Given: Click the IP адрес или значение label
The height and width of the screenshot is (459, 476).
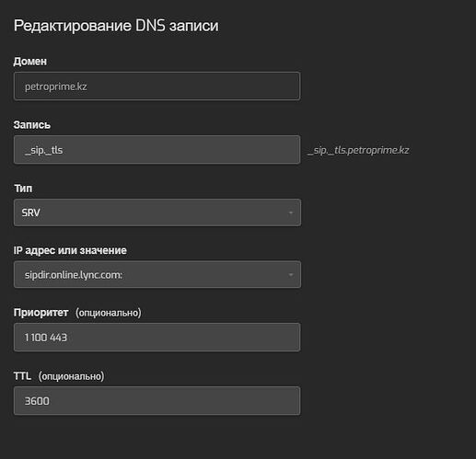Looking at the screenshot, I should coord(70,250).
